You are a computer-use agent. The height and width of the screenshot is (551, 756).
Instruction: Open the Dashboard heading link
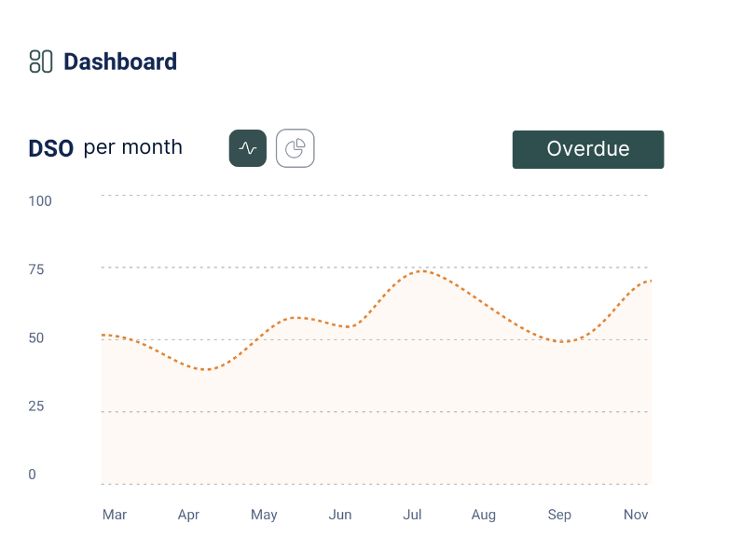(120, 62)
